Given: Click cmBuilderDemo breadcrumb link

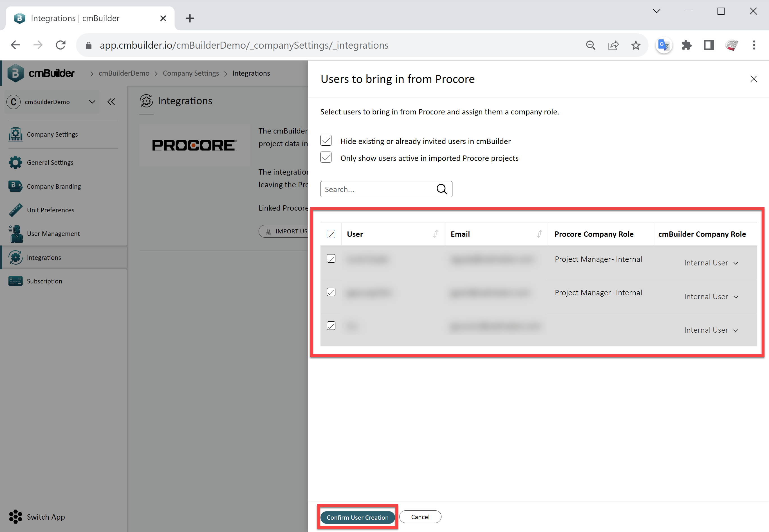Looking at the screenshot, I should point(124,73).
